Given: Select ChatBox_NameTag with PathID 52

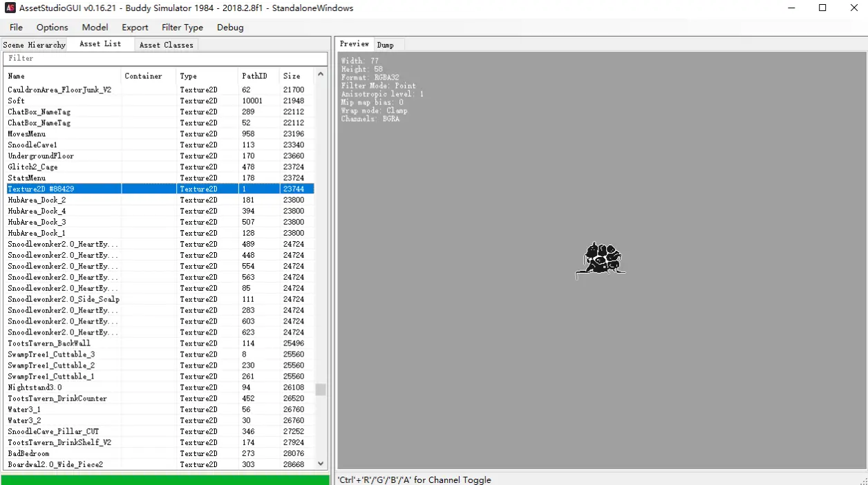Looking at the screenshot, I should click(159, 123).
